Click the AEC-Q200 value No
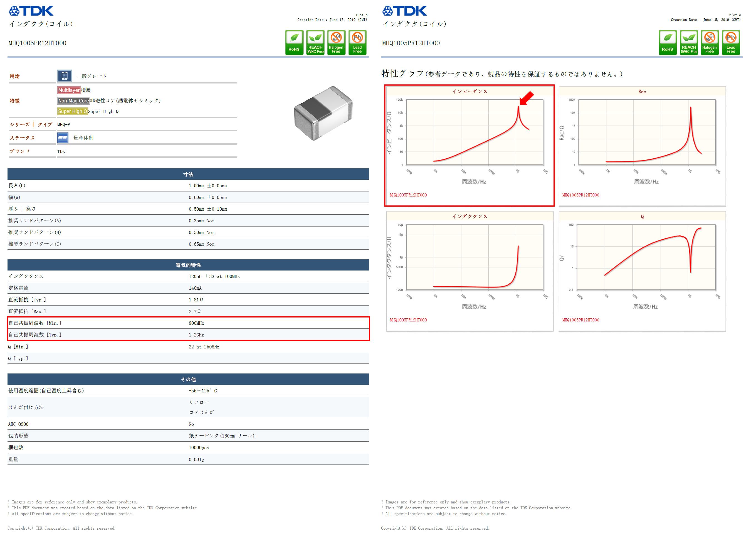This screenshot has width=756, height=536. [191, 424]
